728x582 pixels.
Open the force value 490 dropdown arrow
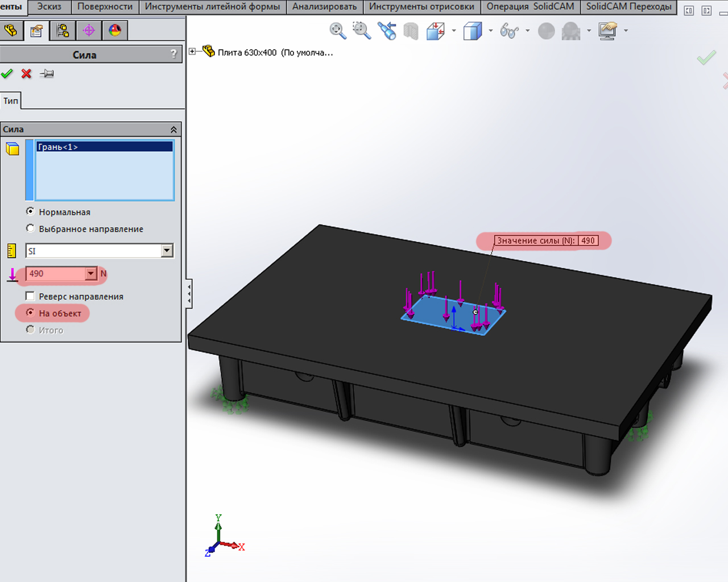pyautogui.click(x=91, y=274)
